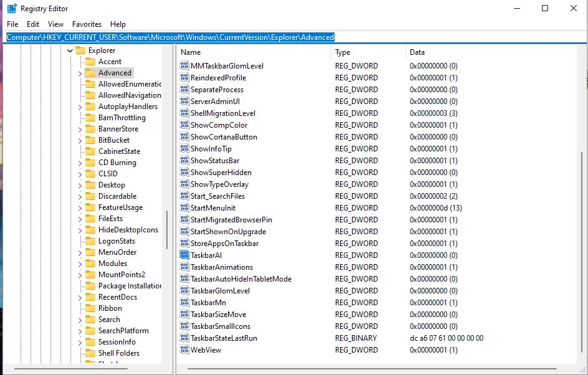
Task: Expand the CD Burning key
Action: click(80, 163)
